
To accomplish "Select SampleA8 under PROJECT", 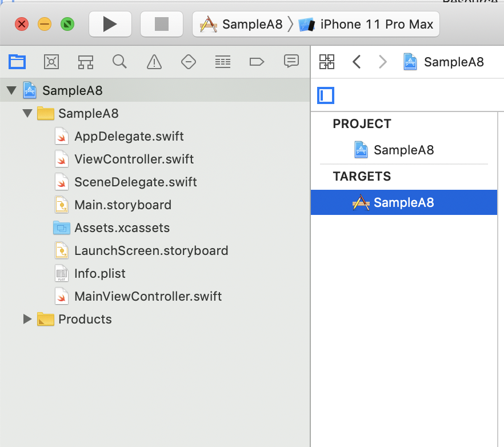I will pos(403,150).
